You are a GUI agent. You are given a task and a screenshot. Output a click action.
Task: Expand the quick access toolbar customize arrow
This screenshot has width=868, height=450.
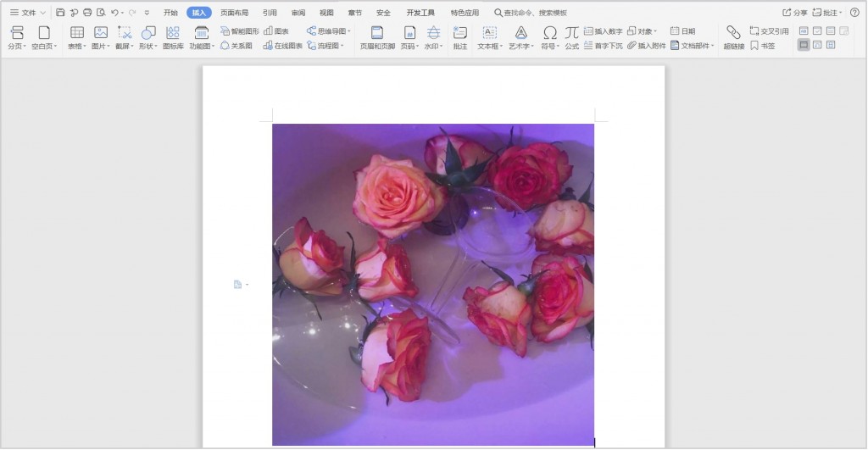pyautogui.click(x=147, y=12)
